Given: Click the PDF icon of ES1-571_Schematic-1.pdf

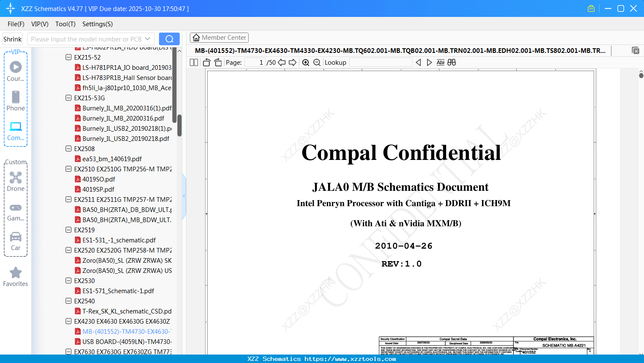Looking at the screenshot, I should pos(78,291).
